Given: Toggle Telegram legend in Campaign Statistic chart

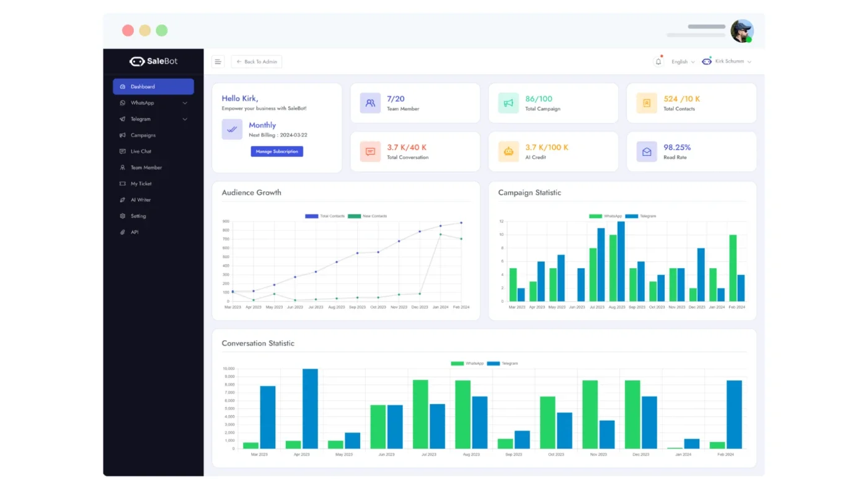Looking at the screenshot, I should [640, 216].
